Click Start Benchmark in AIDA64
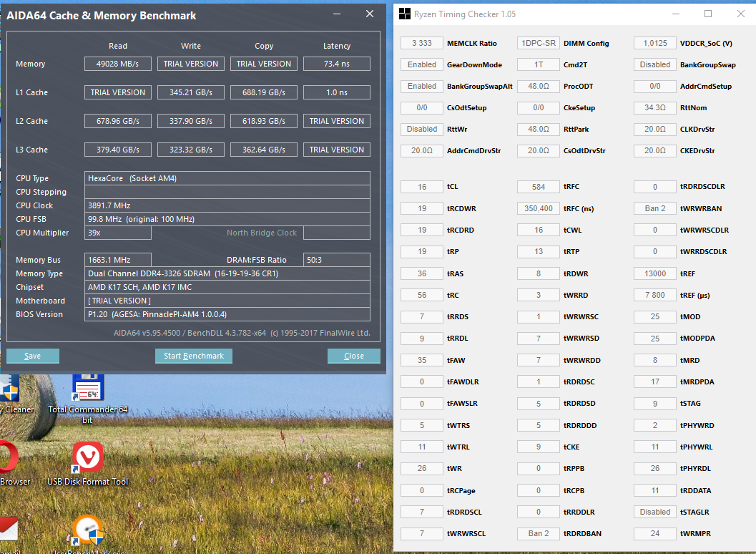 pyautogui.click(x=194, y=356)
